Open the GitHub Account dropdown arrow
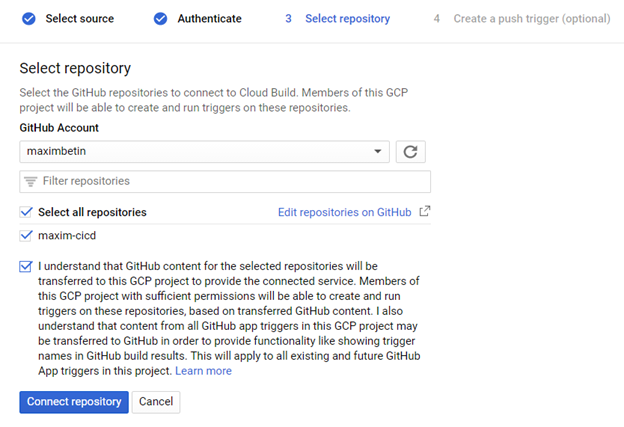This screenshot has width=624, height=427. (377, 152)
